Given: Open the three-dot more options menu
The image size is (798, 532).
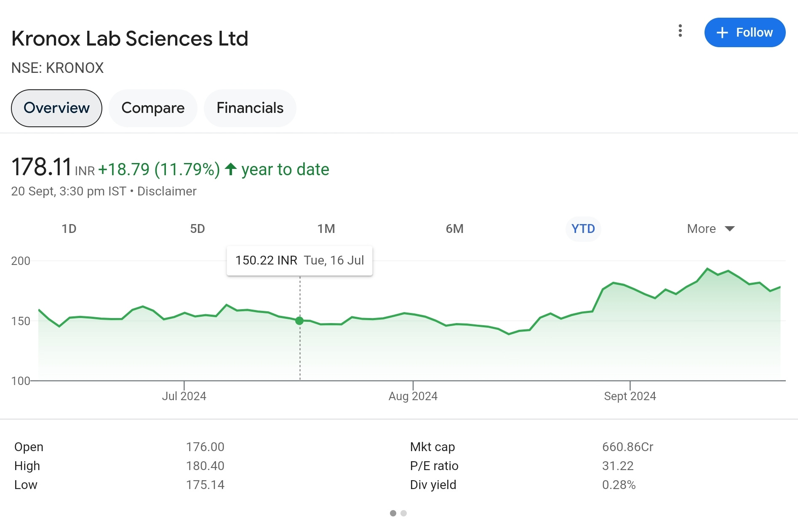Looking at the screenshot, I should tap(680, 31).
